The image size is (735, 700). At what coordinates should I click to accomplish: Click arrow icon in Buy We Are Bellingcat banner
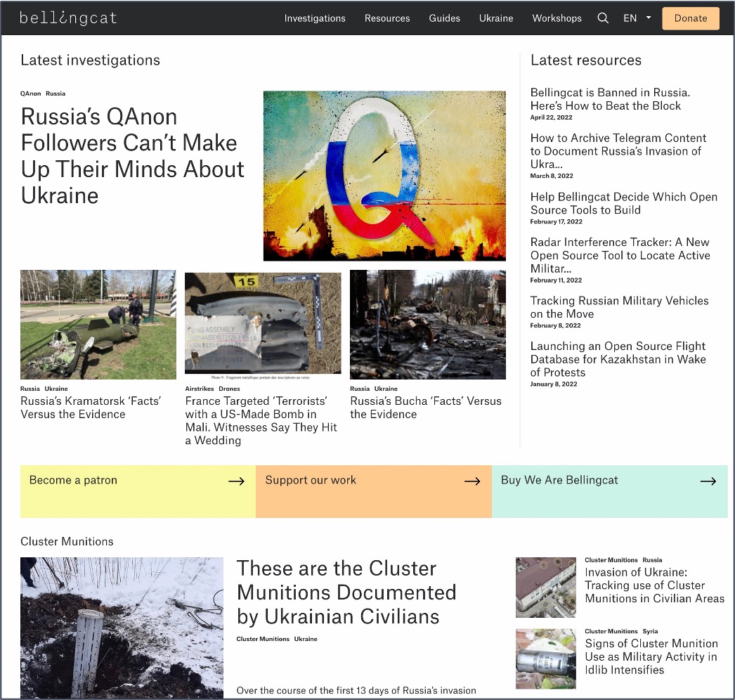pos(708,481)
